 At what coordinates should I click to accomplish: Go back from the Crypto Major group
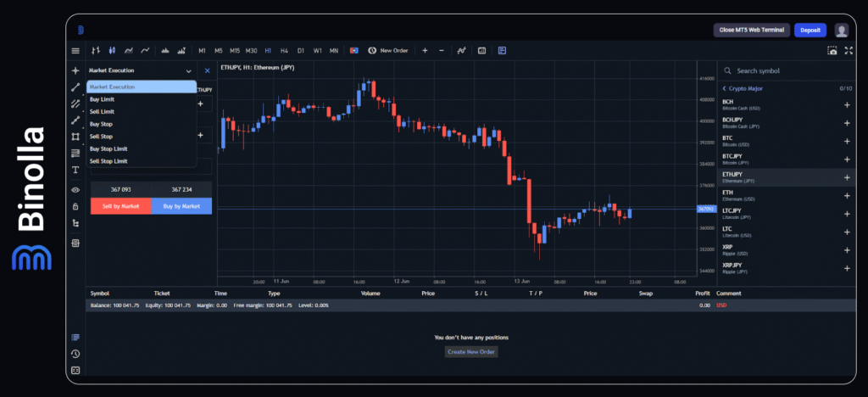click(725, 88)
